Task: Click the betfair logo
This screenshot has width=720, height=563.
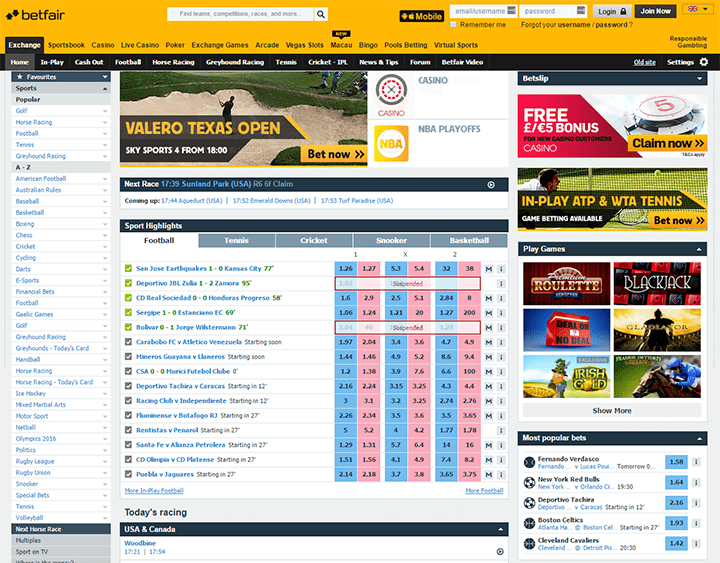Action: (35, 15)
